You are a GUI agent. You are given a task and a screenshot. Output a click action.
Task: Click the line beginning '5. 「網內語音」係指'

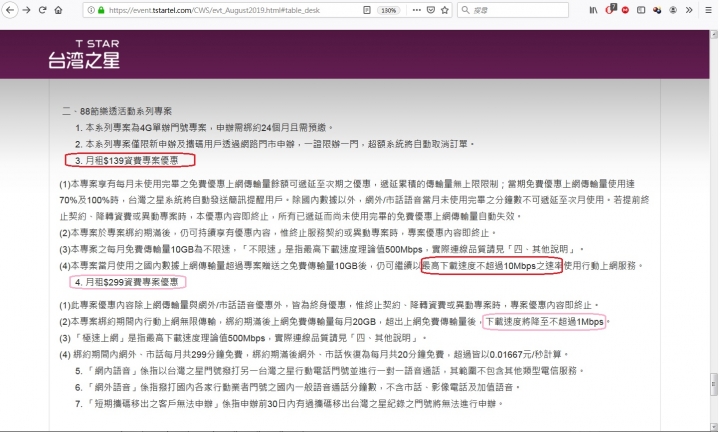click(329, 370)
